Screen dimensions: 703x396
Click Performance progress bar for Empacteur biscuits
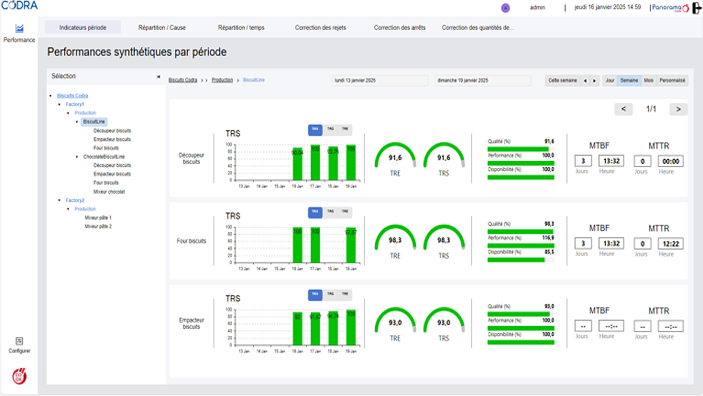point(521,328)
